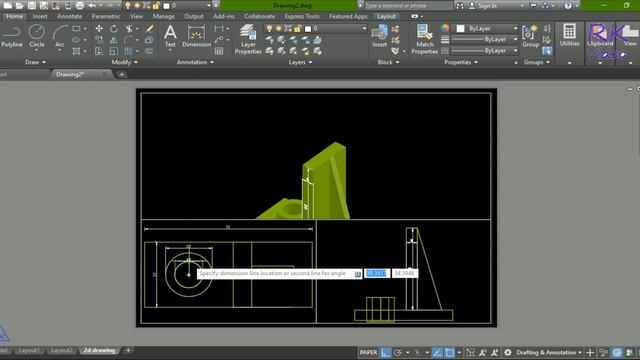Select the Text annotation tool

click(170, 36)
